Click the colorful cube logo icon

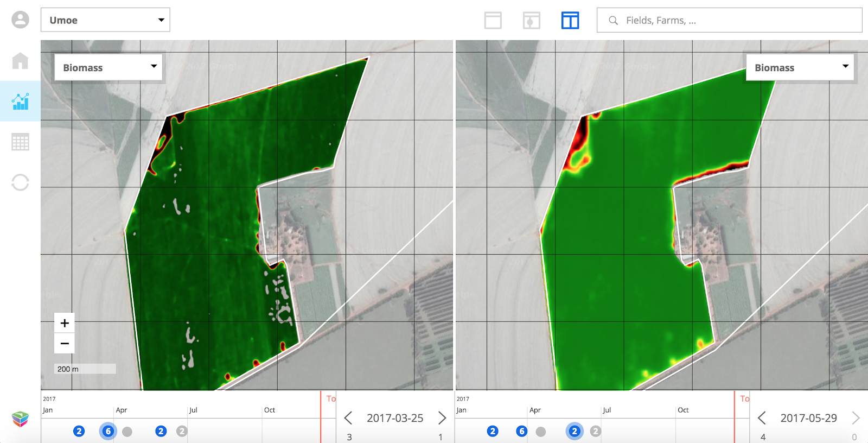(x=20, y=419)
